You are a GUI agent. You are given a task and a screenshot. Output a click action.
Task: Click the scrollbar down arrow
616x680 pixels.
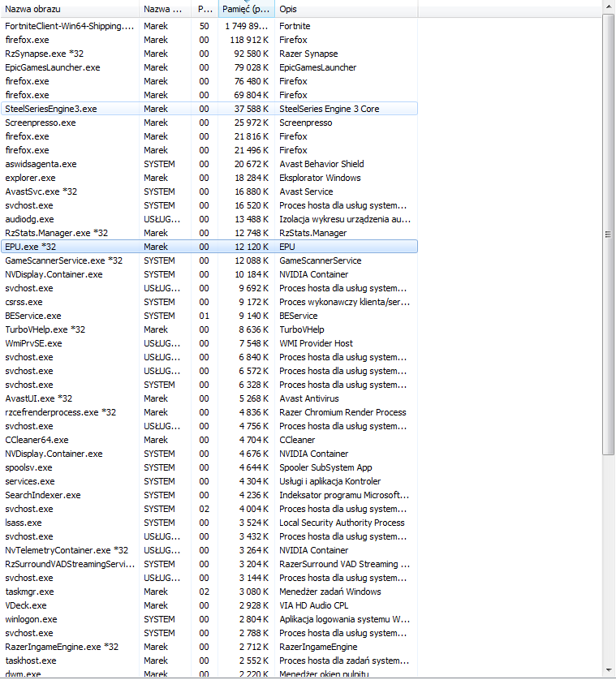608,670
